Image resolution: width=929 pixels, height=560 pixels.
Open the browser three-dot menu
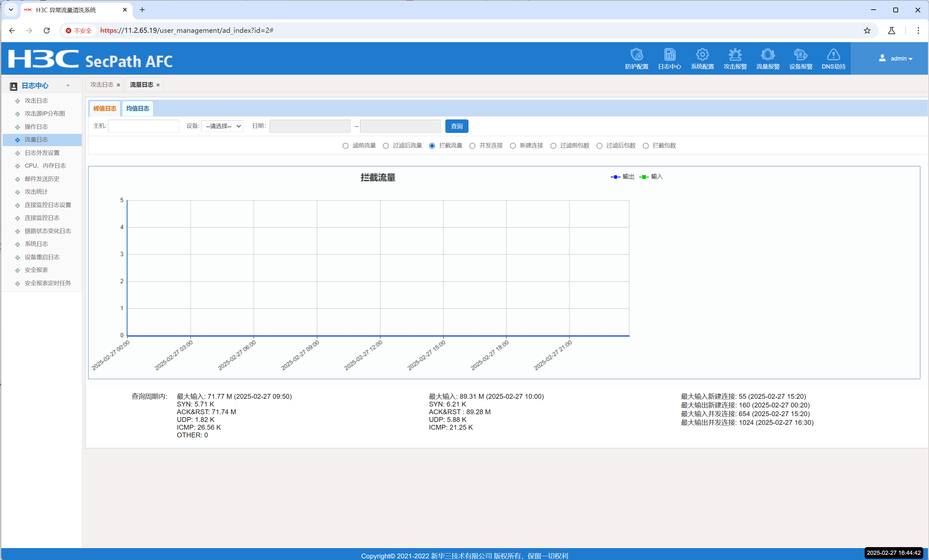(x=918, y=31)
